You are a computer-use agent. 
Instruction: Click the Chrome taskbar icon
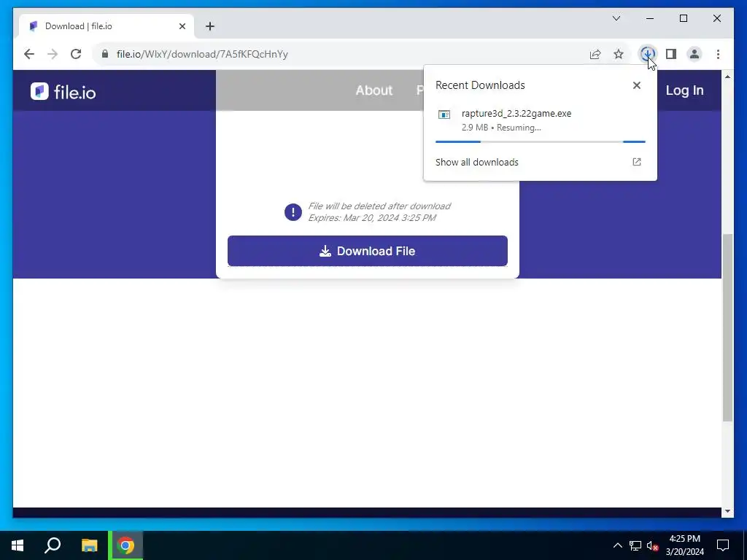tap(125, 545)
